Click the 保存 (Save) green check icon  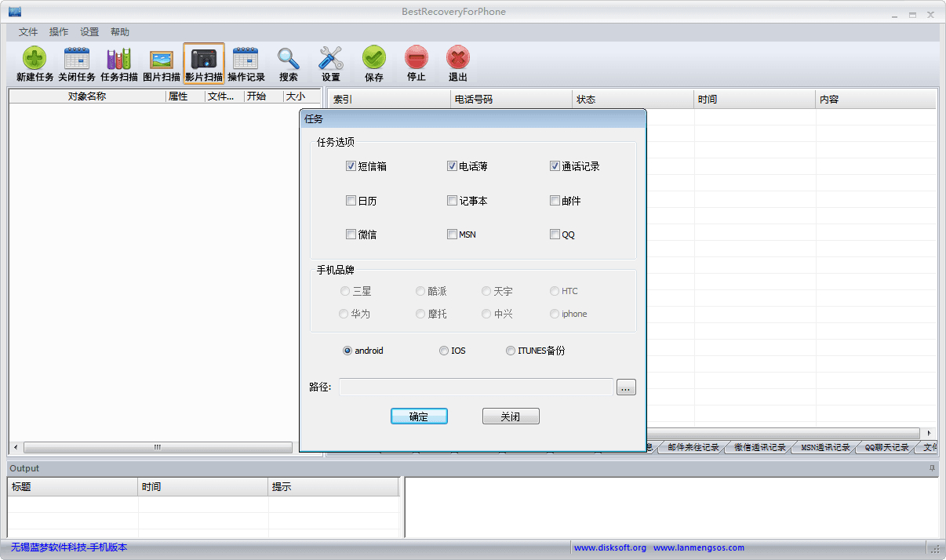pyautogui.click(x=374, y=64)
